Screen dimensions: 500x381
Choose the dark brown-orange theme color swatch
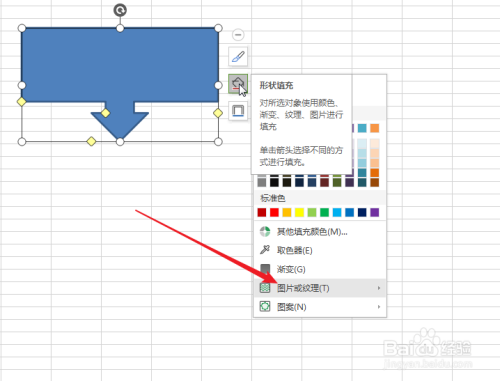coord(375,182)
